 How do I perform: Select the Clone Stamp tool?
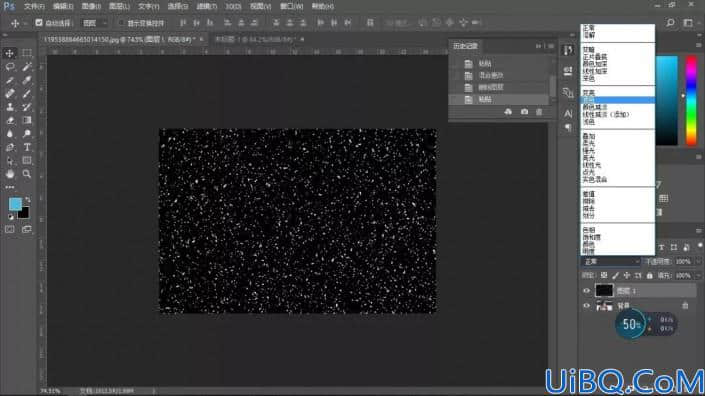(x=9, y=107)
